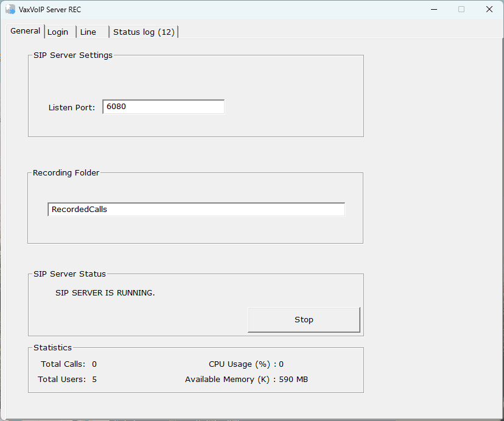Click the 'SIP SERVER IS RUNNING.' status text

point(105,292)
